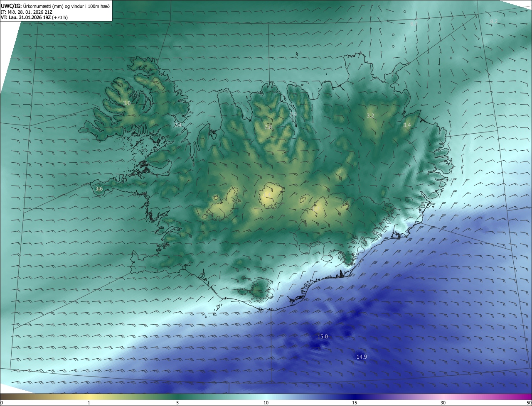Click the 3.2 value label
This screenshot has width=532, height=406.
tap(370, 115)
